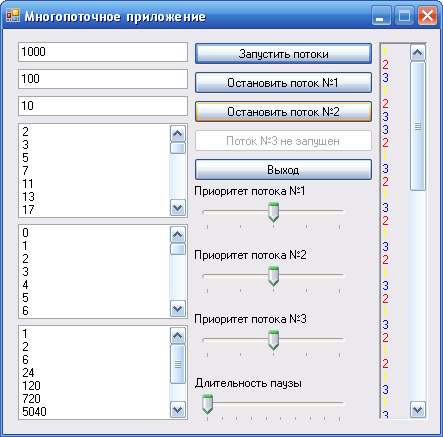Click the 'Выход' button
This screenshot has width=443, height=437.
pyautogui.click(x=283, y=170)
